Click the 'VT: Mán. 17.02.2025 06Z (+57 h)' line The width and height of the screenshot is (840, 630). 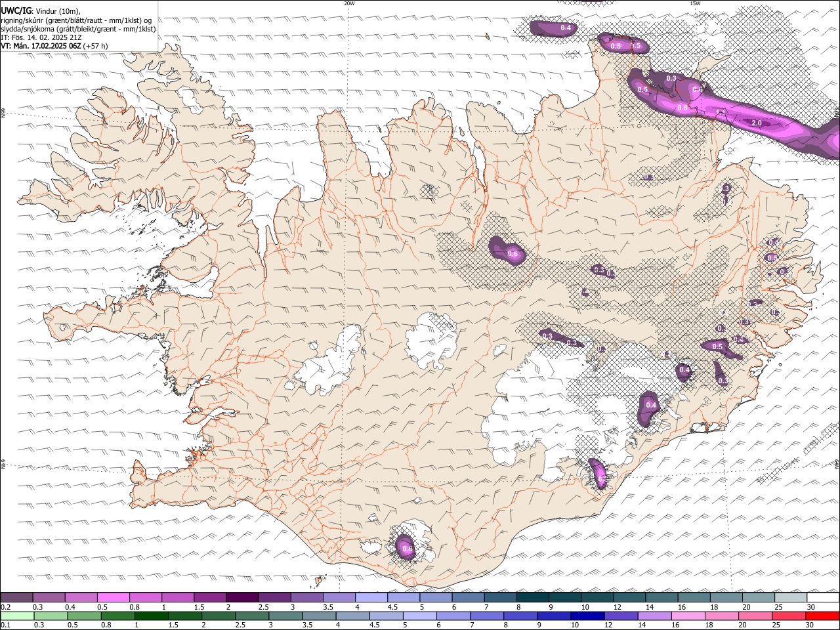tap(54, 46)
